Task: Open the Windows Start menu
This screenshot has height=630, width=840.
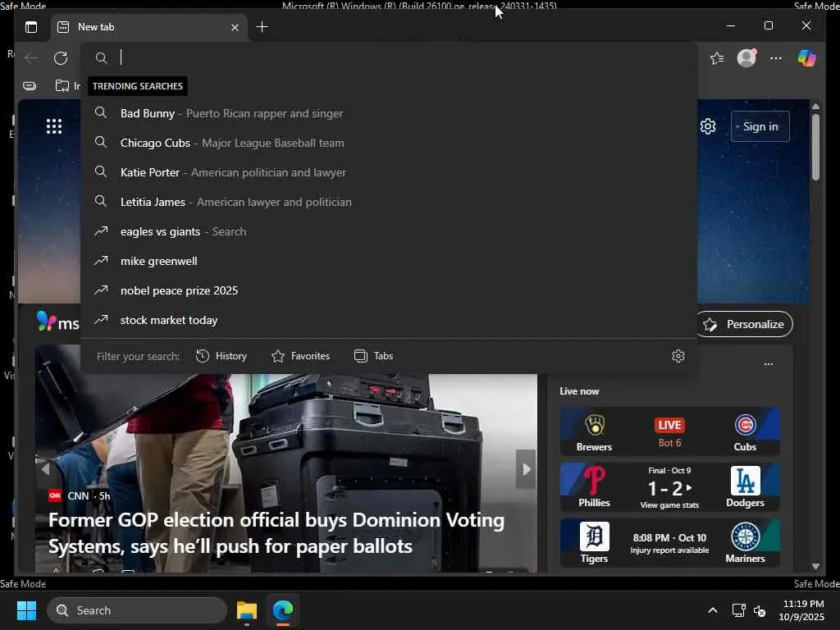Action: (26, 610)
